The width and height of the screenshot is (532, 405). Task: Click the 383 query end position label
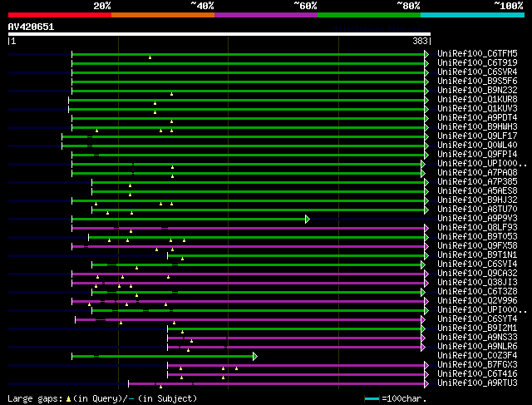pos(420,41)
